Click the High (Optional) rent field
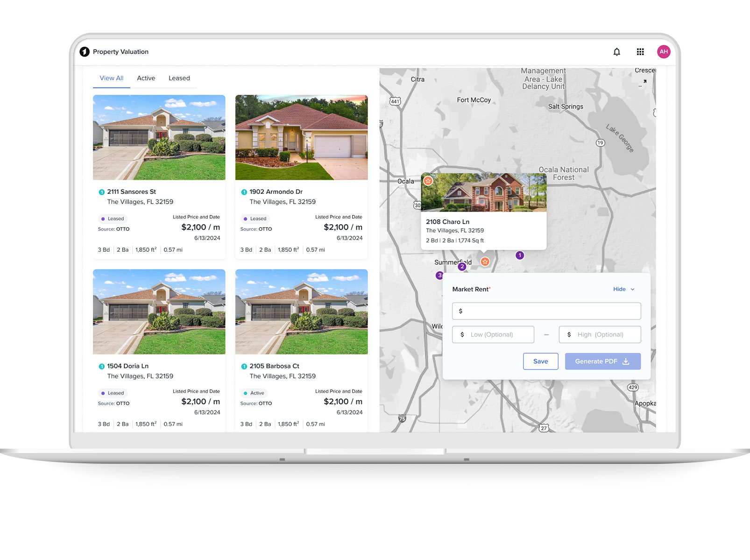750x560 pixels. pyautogui.click(x=600, y=335)
